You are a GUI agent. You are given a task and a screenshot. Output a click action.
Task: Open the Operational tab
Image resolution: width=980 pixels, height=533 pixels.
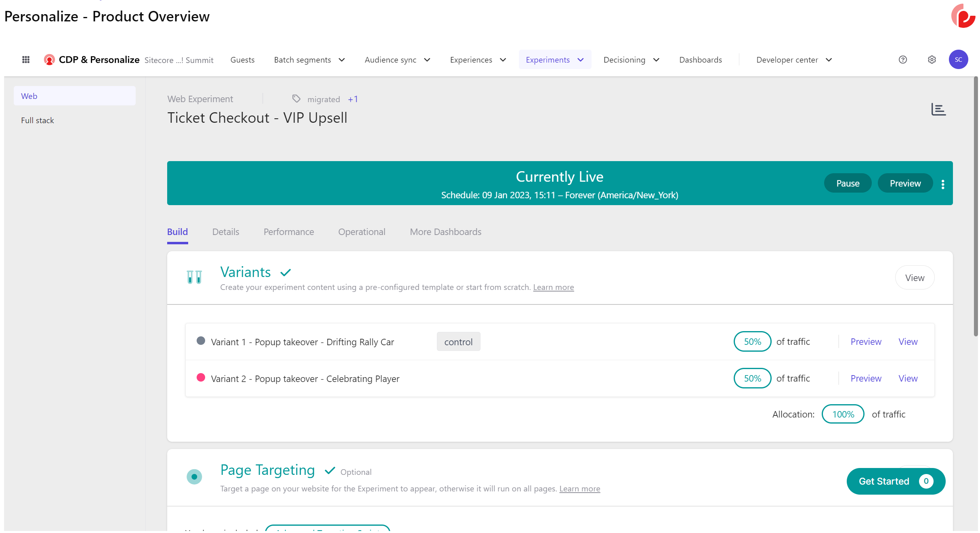(x=361, y=232)
